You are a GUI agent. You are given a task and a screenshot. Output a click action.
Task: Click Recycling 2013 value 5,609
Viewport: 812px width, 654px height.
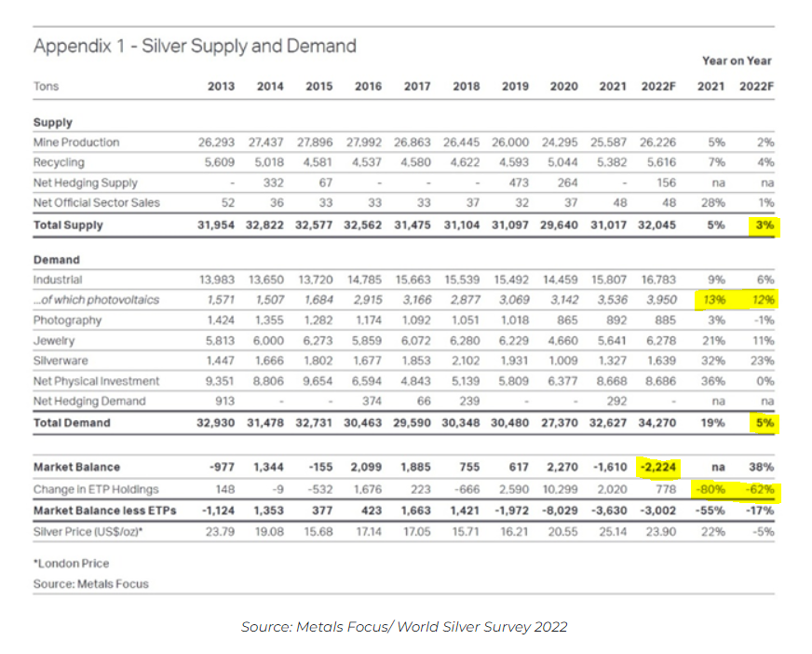coord(220,163)
